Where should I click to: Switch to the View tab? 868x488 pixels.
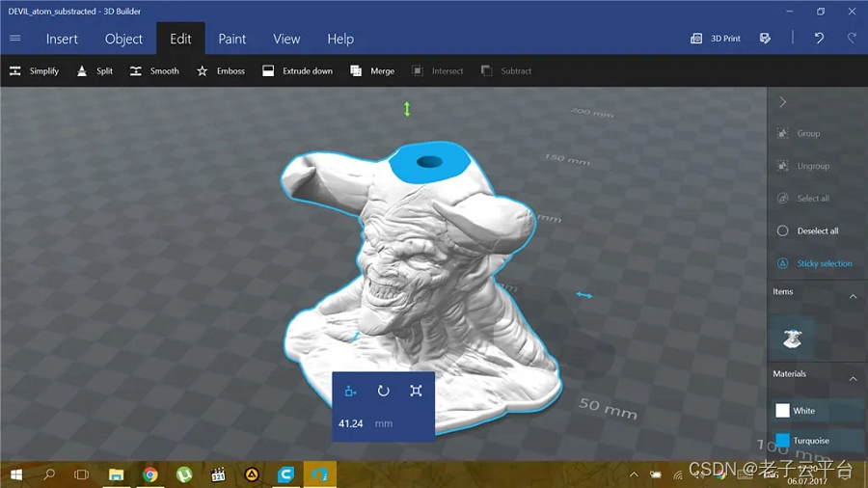(x=286, y=39)
